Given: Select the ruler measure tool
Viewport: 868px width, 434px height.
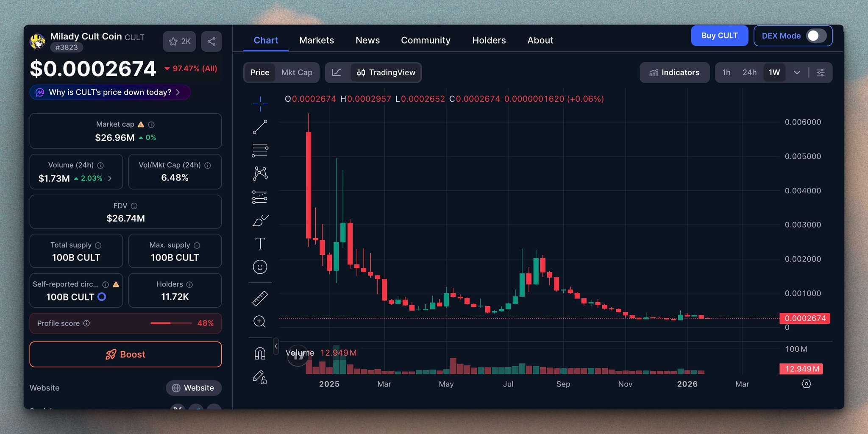Looking at the screenshot, I should click(260, 298).
